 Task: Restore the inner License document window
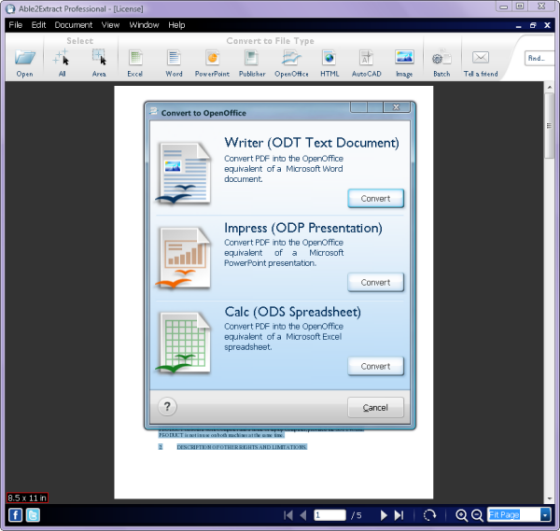coord(533,25)
